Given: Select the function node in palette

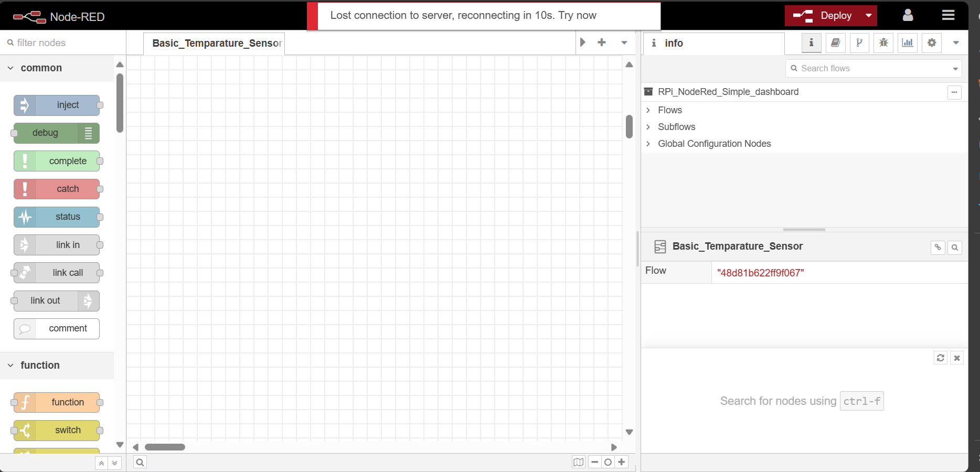Looking at the screenshot, I should click(x=57, y=402).
